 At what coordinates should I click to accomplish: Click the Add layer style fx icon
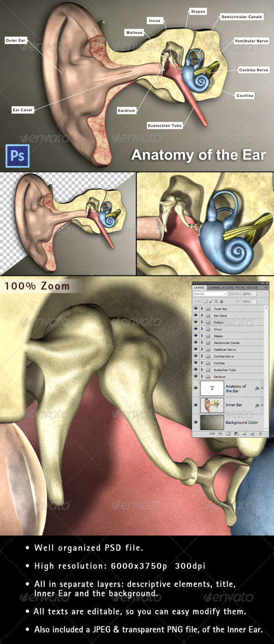[220, 434]
